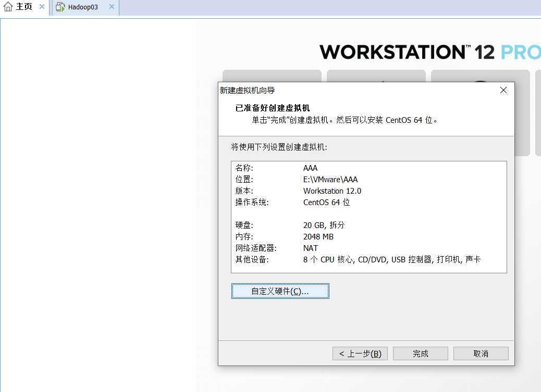Image resolution: width=541 pixels, height=392 pixels.
Task: Click the 名称: label
Action: [244, 168]
